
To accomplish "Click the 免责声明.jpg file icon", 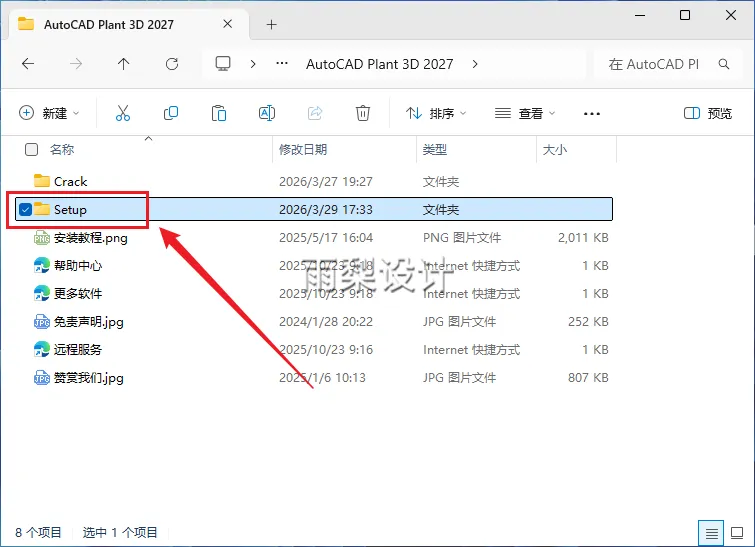I will (42, 322).
